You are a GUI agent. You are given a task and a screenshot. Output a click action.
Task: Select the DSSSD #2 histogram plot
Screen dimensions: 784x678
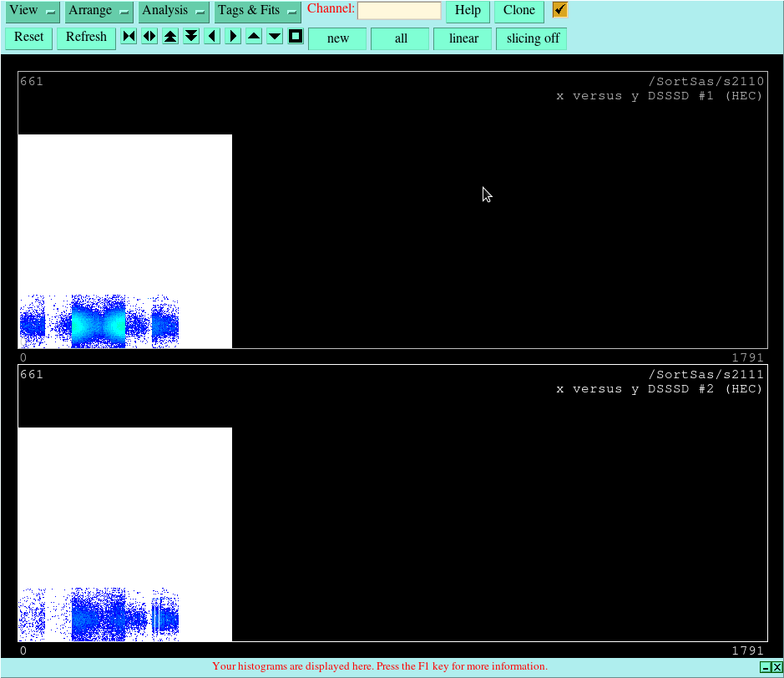(392, 503)
